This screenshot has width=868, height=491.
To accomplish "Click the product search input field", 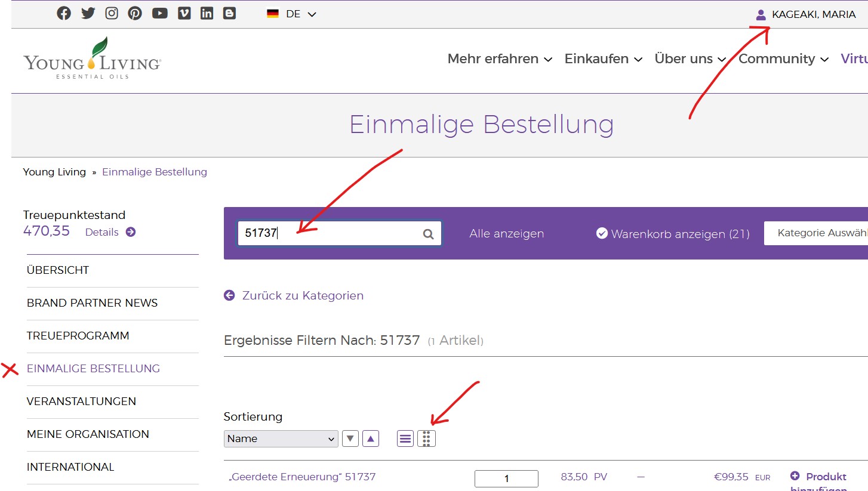I will coord(328,233).
